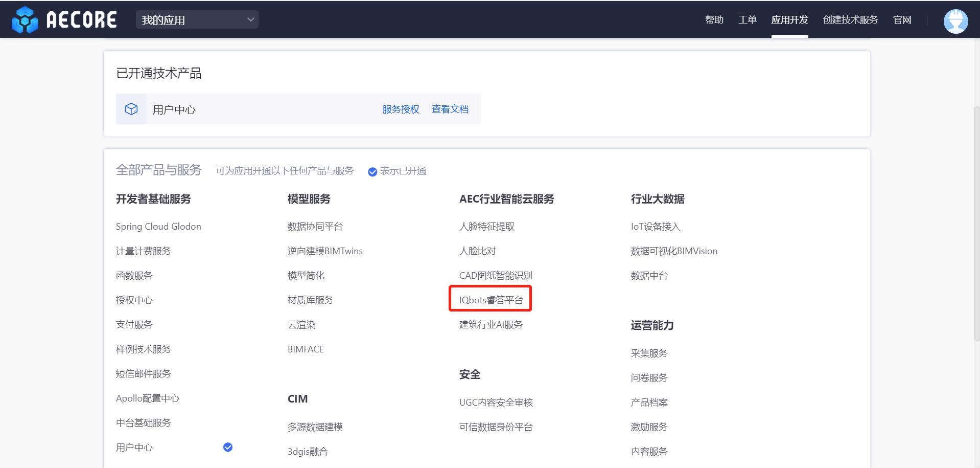Open the 查看文档 link
980x468 pixels.
click(x=450, y=109)
